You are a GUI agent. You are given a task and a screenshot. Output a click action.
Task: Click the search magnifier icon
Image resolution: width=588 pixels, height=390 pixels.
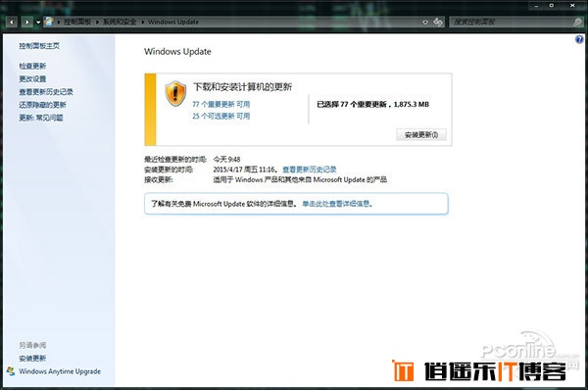click(577, 23)
